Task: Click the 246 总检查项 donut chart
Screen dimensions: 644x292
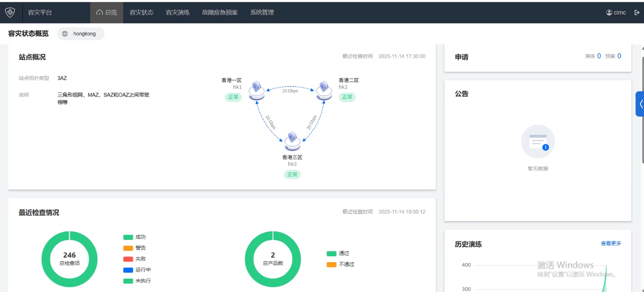Action: click(70, 259)
